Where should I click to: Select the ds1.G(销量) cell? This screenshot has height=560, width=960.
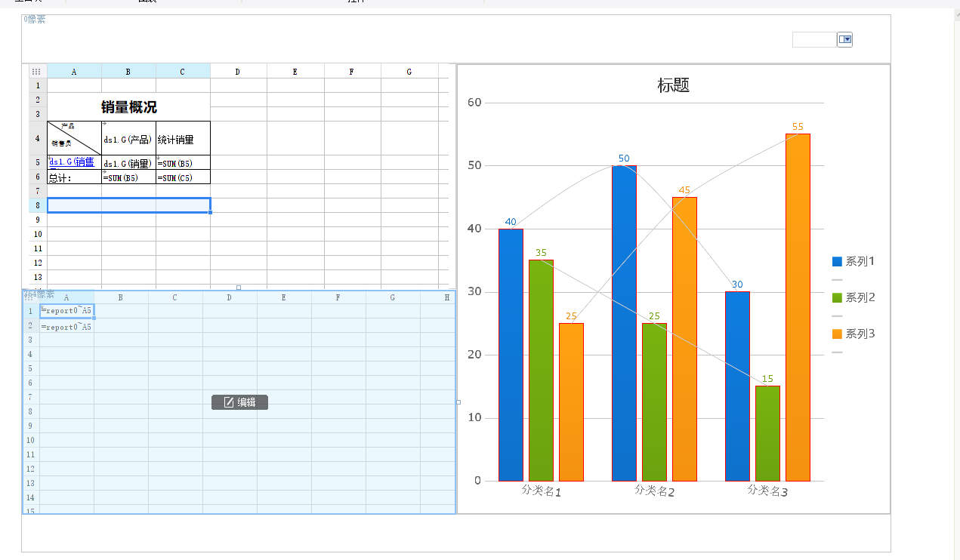128,162
